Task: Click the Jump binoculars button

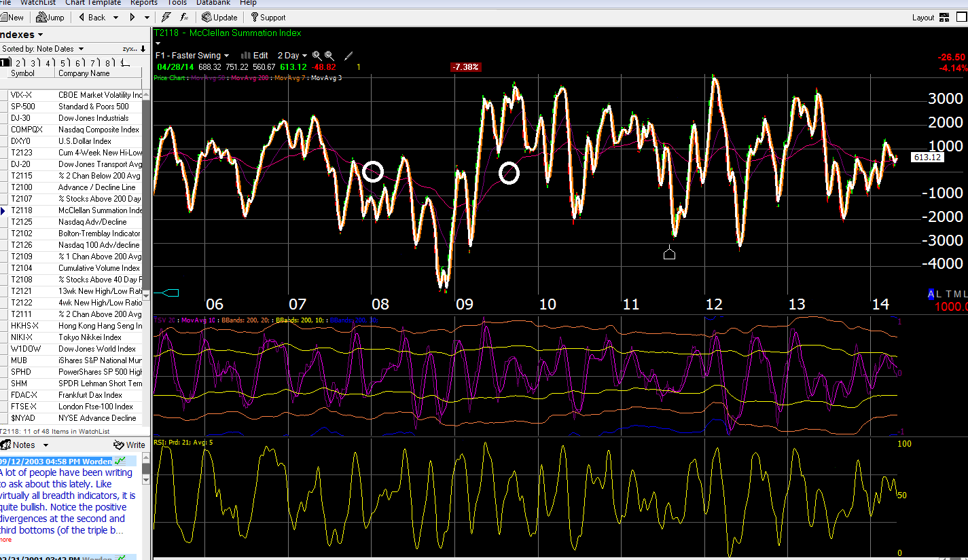Action: pos(50,17)
